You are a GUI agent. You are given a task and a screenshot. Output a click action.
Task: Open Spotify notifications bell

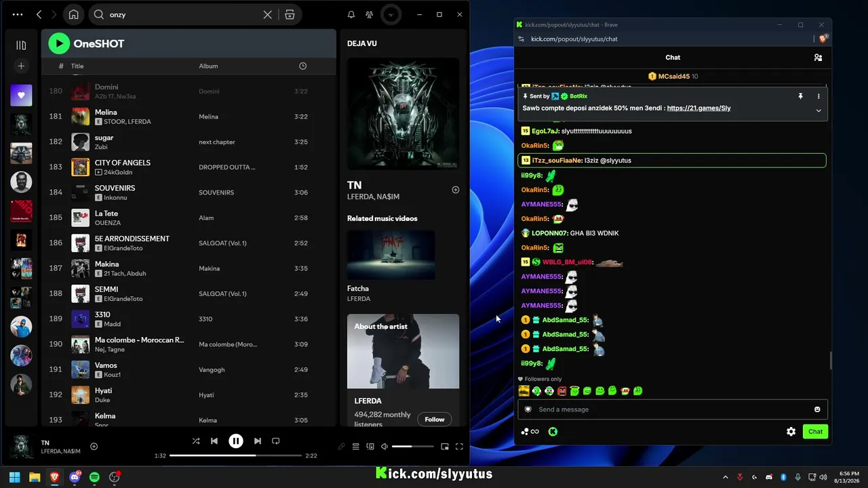(x=351, y=14)
